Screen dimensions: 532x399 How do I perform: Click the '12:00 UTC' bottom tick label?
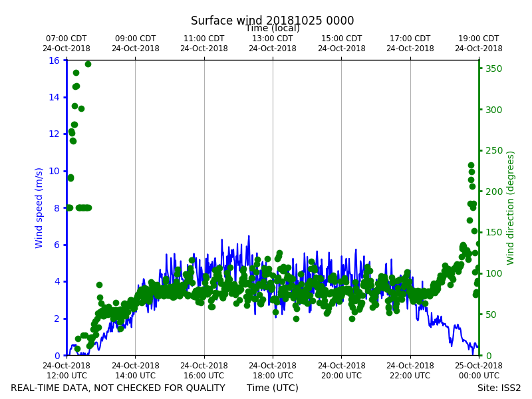click(66, 376)
